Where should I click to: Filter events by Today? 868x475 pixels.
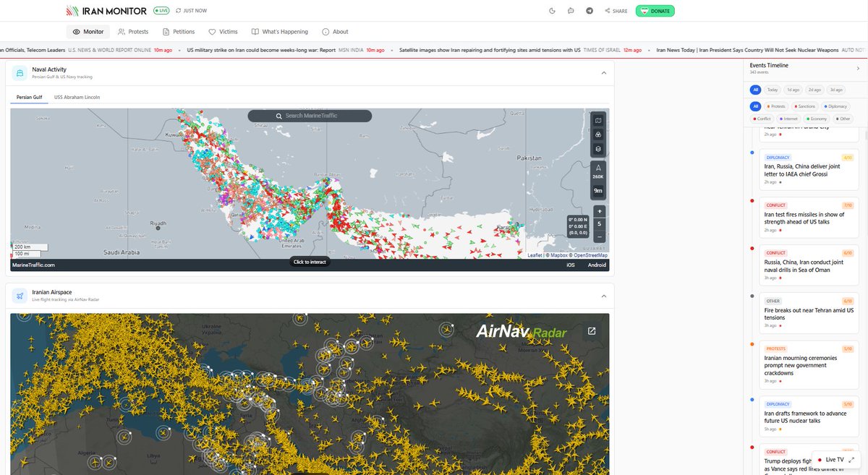coord(773,90)
